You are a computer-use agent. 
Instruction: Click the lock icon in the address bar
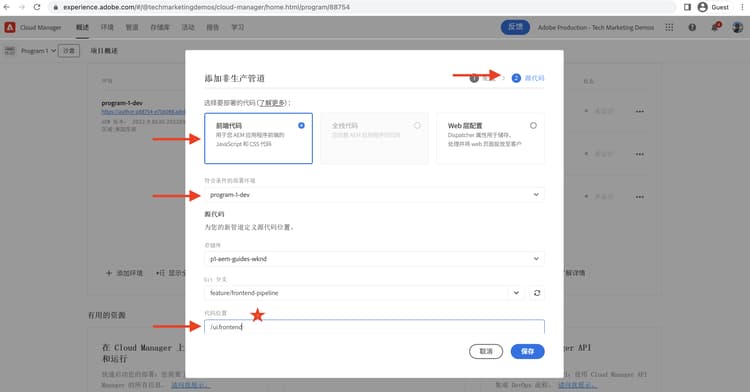pos(55,7)
